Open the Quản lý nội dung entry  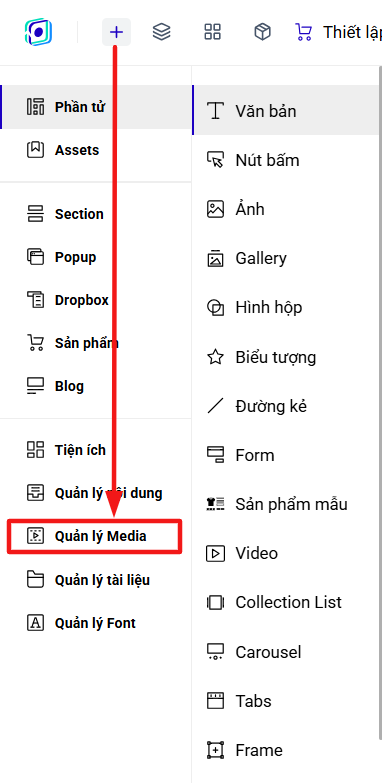(x=96, y=493)
